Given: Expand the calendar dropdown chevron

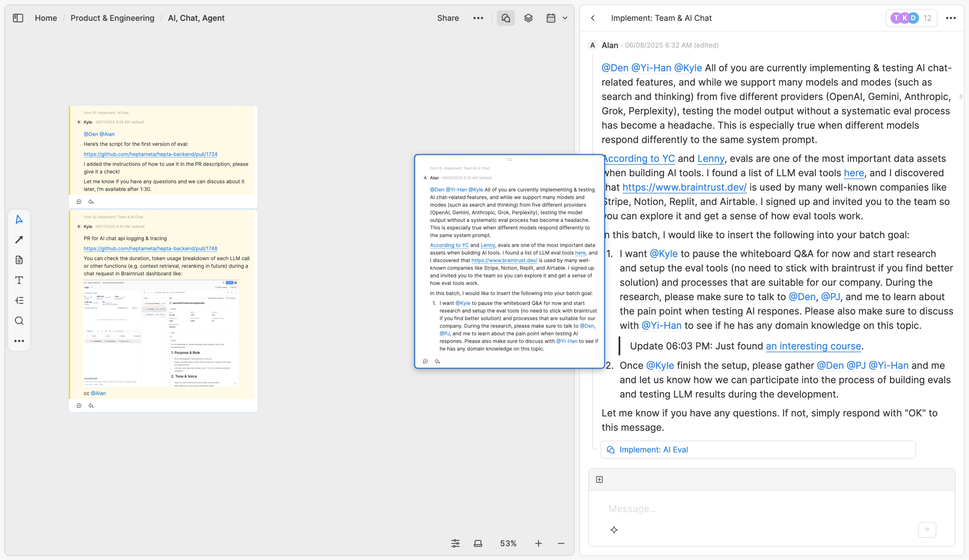Looking at the screenshot, I should click(x=565, y=18).
